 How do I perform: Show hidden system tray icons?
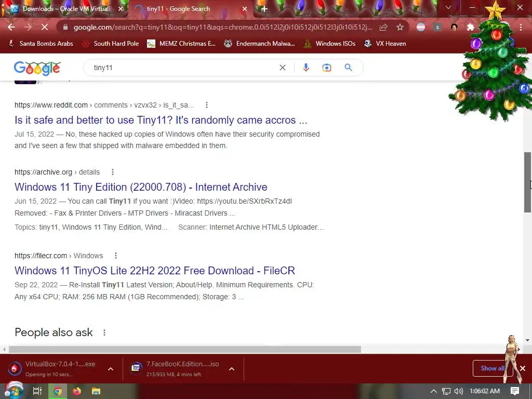(x=434, y=391)
